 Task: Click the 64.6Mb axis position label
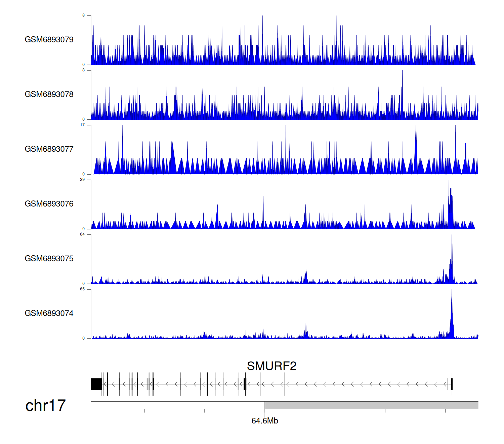pyautogui.click(x=265, y=421)
